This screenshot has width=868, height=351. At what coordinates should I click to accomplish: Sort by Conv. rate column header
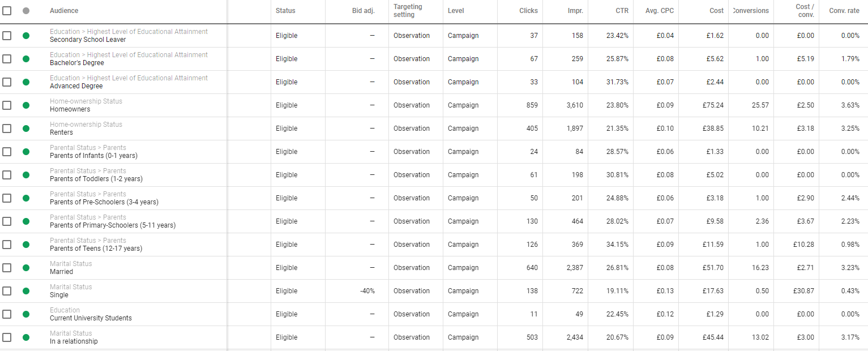tap(844, 11)
